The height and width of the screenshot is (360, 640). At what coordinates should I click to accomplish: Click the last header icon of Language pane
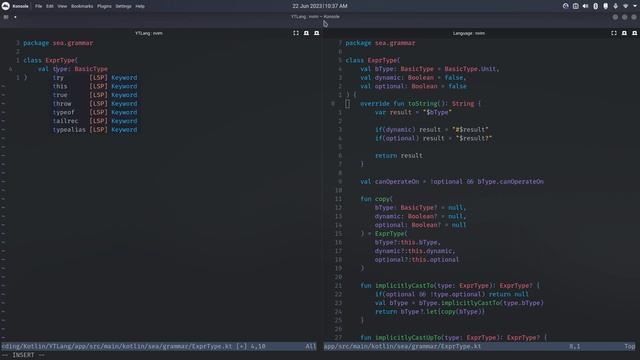pos(634,33)
